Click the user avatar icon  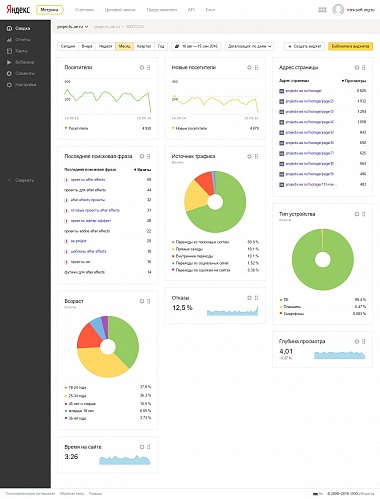point(338,10)
